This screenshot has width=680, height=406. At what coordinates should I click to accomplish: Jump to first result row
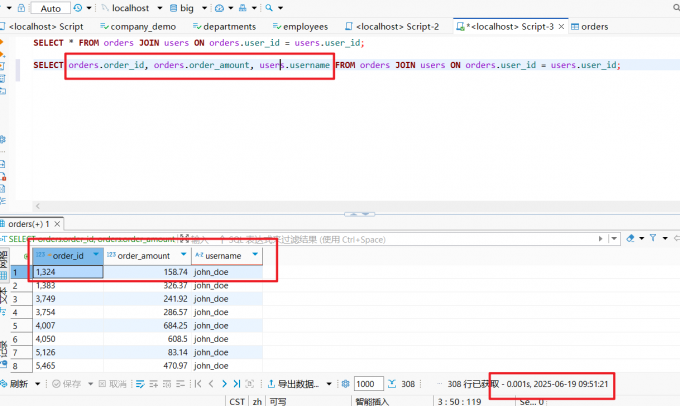[198, 384]
